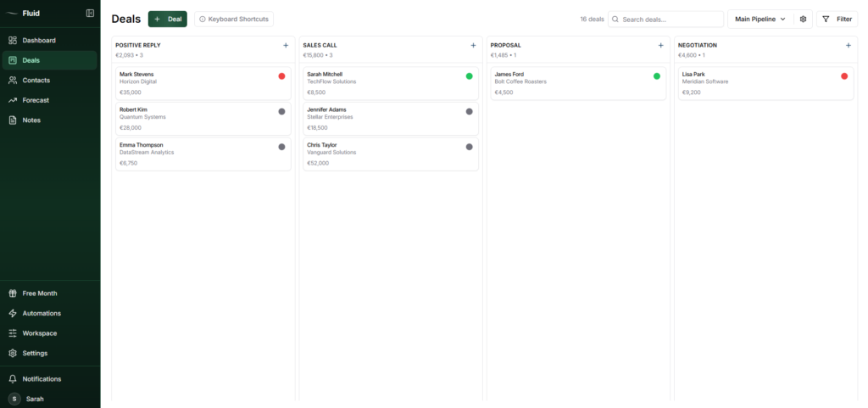Add a deal to Positive Reply column
Screen dimensions: 868x408
(286, 45)
